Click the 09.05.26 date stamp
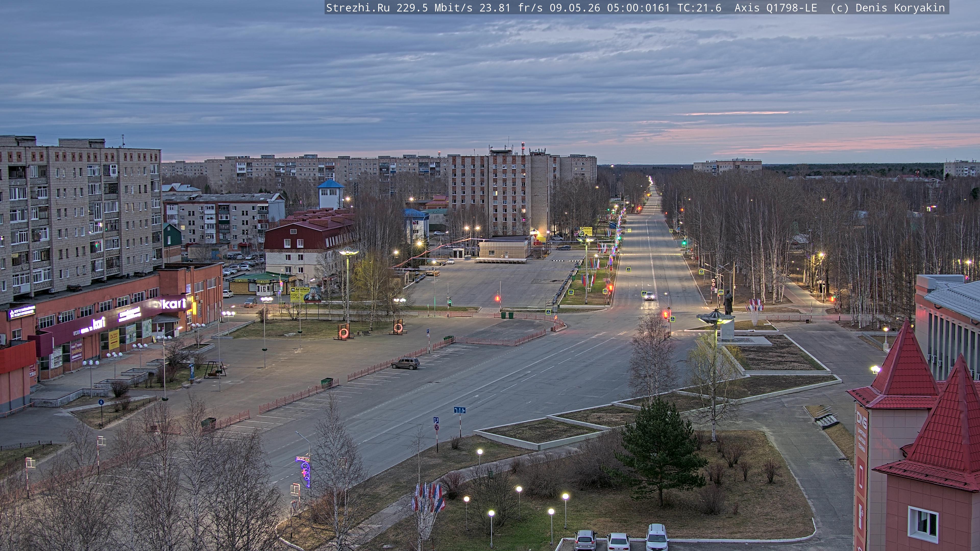The image size is (980, 551). [575, 8]
